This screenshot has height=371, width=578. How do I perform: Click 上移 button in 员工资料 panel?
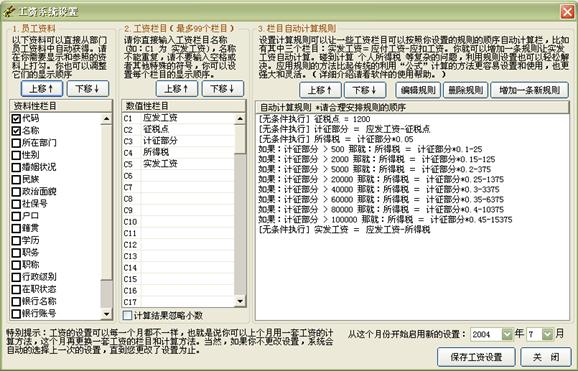(x=42, y=89)
